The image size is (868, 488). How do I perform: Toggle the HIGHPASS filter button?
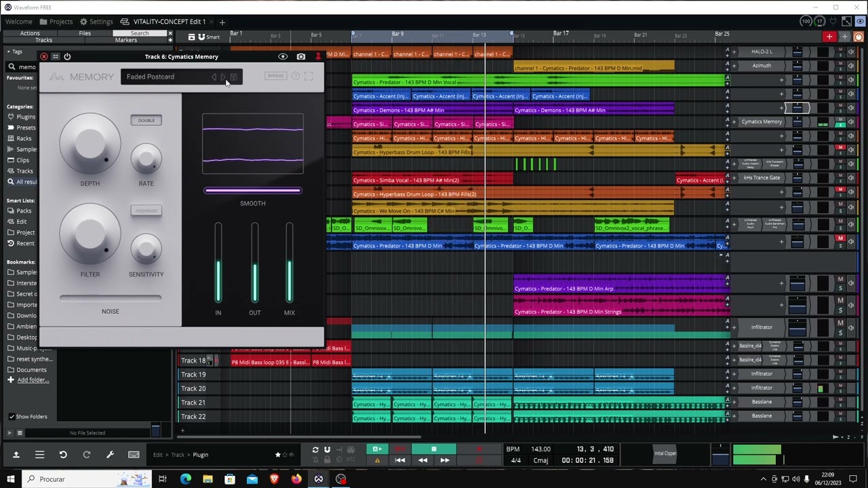click(x=146, y=211)
